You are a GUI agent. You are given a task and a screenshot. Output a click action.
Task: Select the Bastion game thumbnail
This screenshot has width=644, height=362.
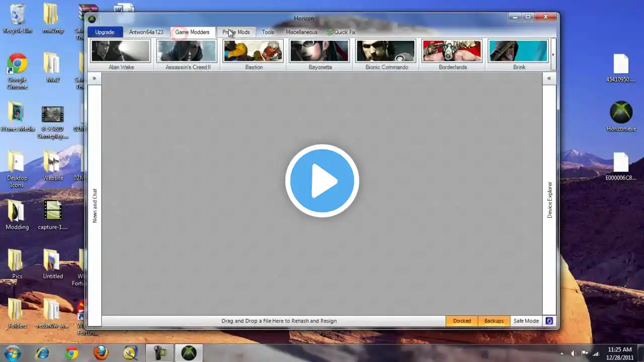click(x=254, y=55)
